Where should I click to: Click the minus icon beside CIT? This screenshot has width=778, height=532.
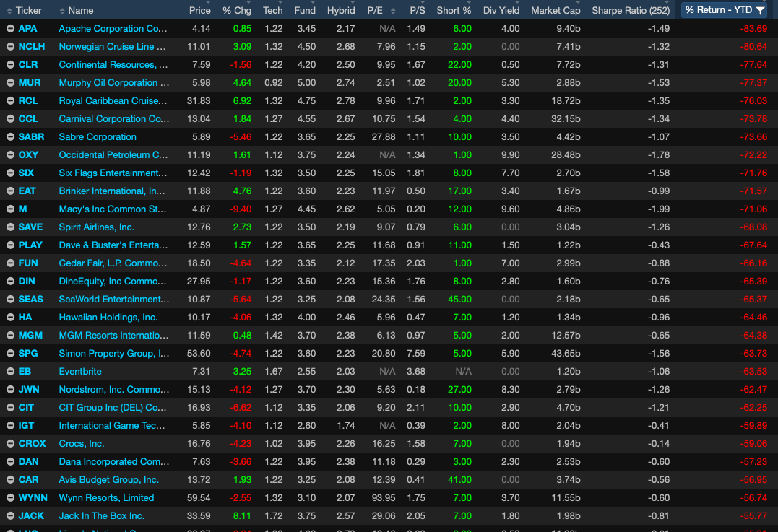[10, 408]
